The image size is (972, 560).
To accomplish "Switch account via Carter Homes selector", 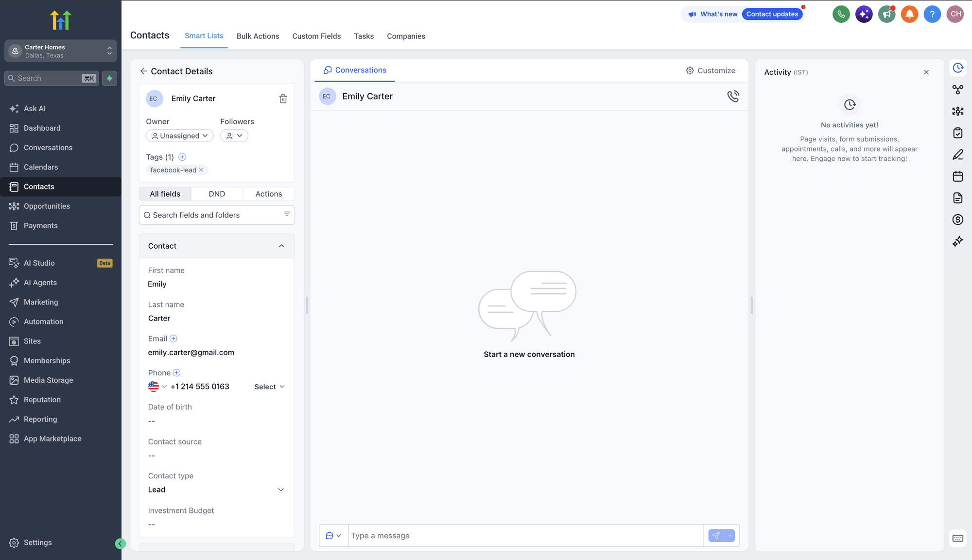I will point(61,51).
